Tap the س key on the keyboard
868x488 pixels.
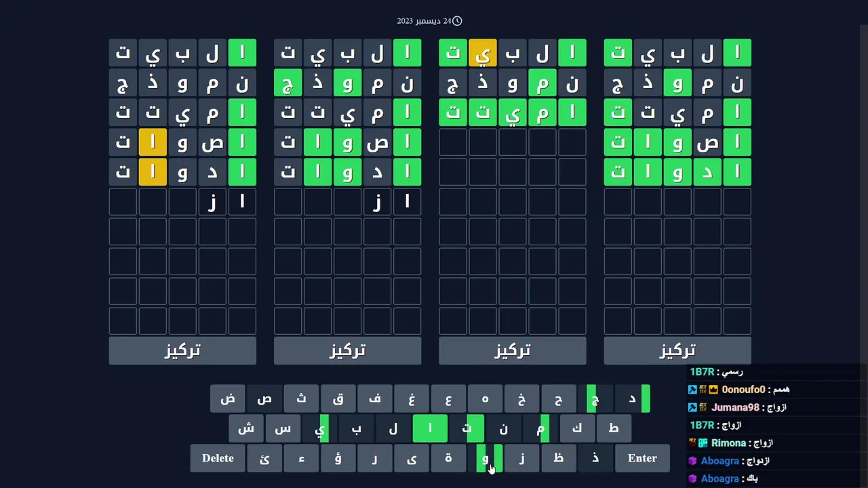click(283, 428)
